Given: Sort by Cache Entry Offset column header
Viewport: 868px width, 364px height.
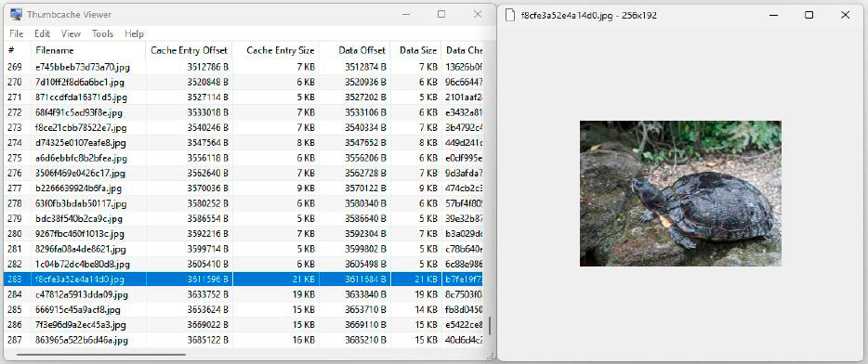Looking at the screenshot, I should coord(189,50).
